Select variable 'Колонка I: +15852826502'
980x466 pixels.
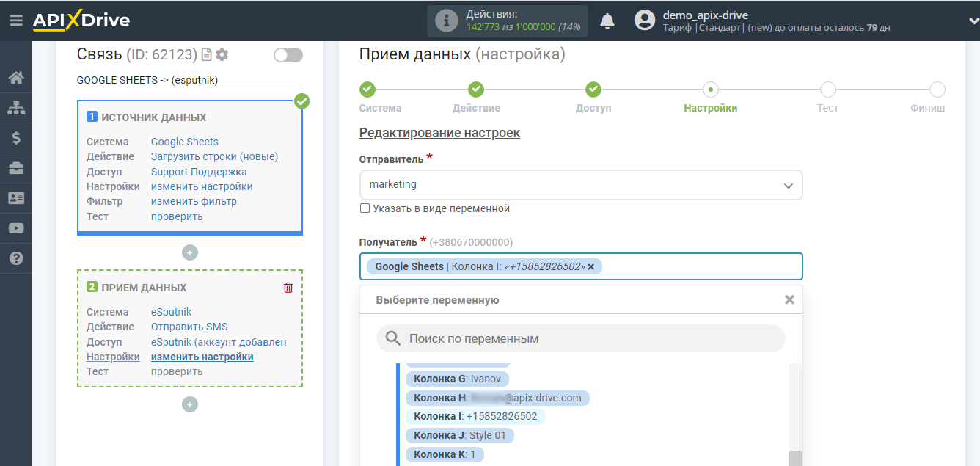tap(475, 416)
